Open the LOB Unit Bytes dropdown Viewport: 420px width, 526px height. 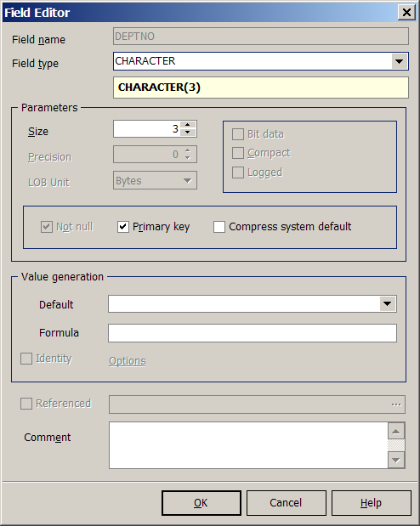pos(187,180)
